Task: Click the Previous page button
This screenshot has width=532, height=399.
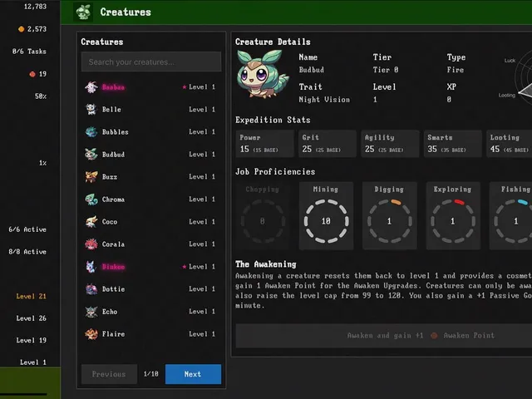Action: tap(109, 374)
